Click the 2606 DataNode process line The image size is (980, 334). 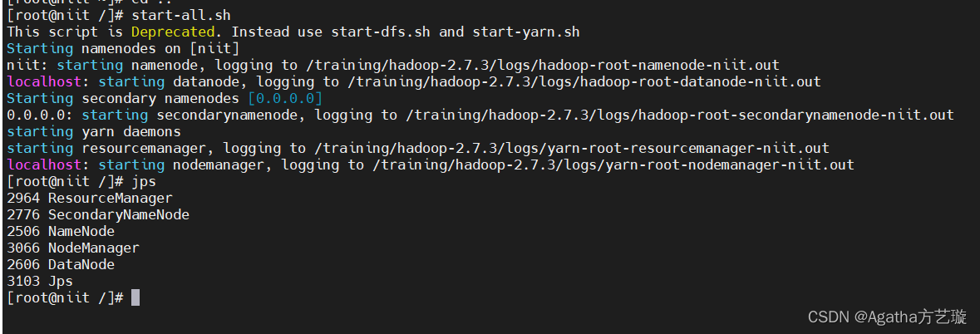click(x=60, y=264)
